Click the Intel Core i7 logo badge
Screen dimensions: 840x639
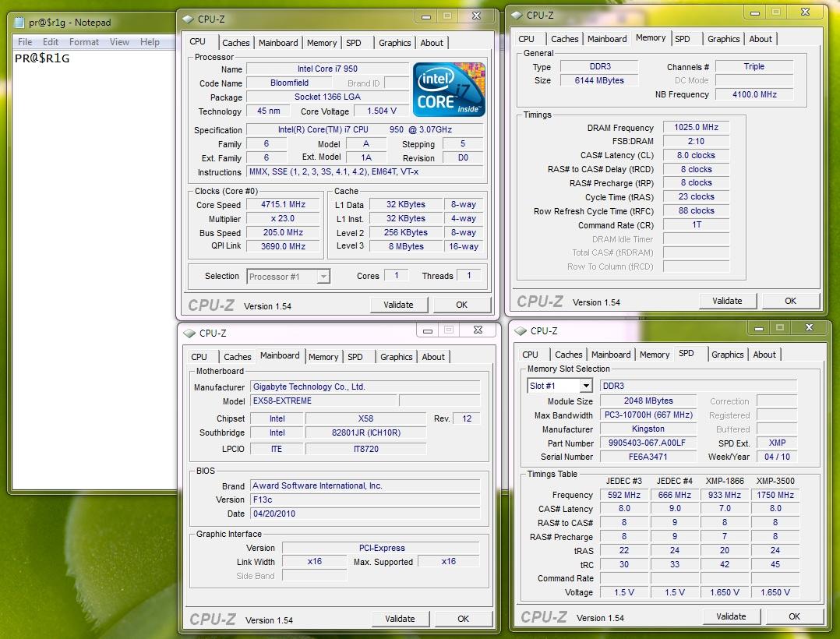449,90
